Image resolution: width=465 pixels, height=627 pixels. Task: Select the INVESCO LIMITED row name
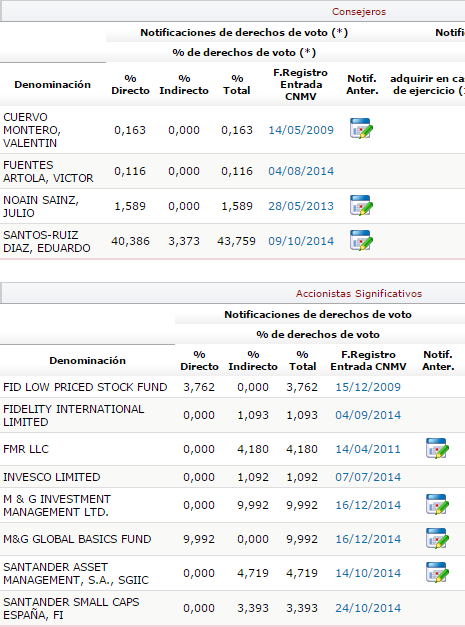click(52, 477)
